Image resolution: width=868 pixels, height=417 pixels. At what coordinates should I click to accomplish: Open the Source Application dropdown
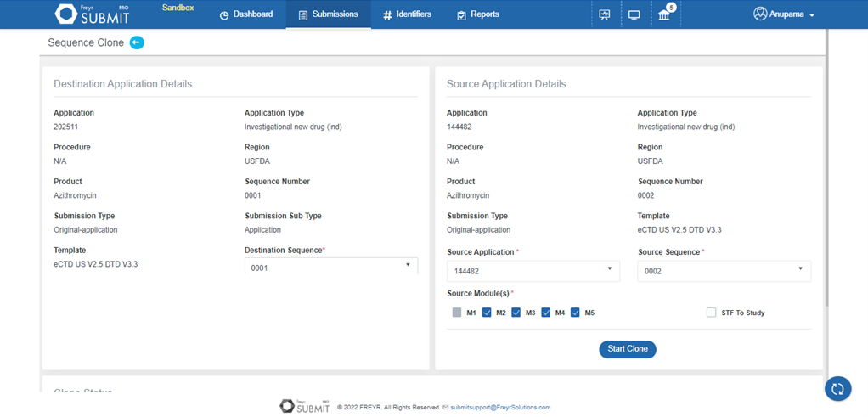533,272
